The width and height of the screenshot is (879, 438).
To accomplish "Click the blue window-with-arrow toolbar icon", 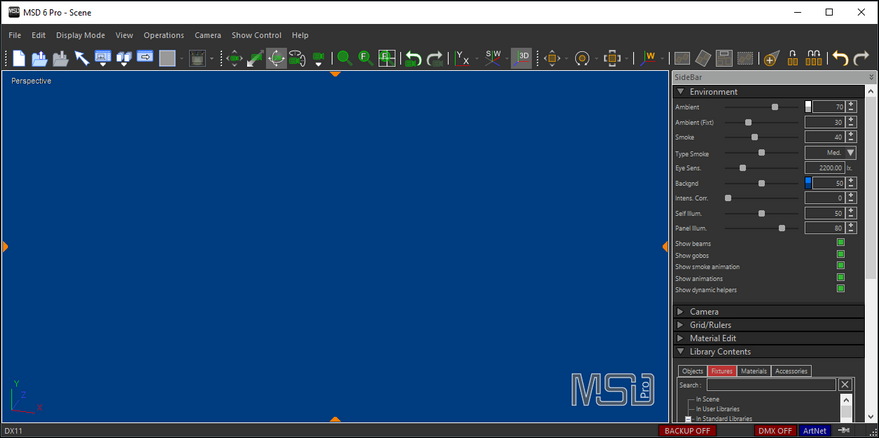I will click(145, 56).
